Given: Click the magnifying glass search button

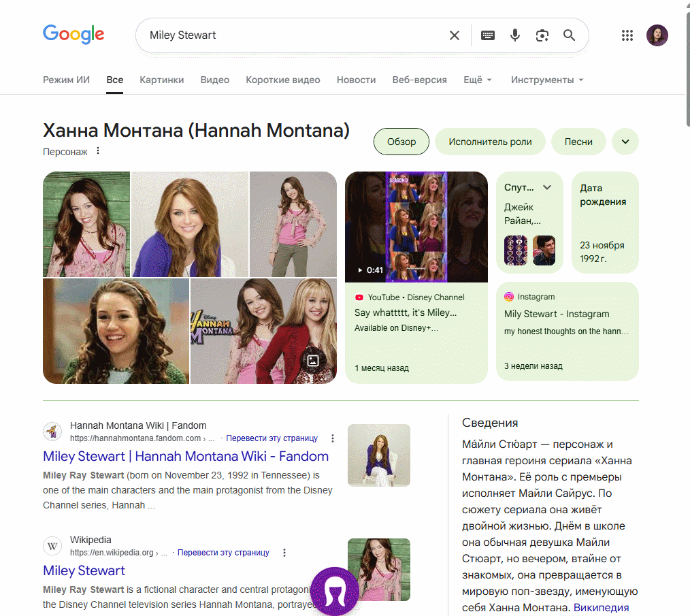Looking at the screenshot, I should click(x=569, y=35).
